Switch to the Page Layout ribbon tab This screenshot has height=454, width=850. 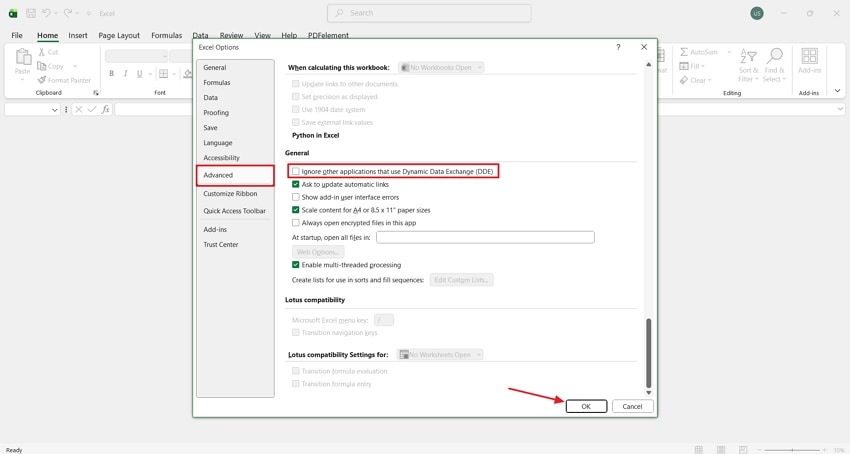coord(119,35)
